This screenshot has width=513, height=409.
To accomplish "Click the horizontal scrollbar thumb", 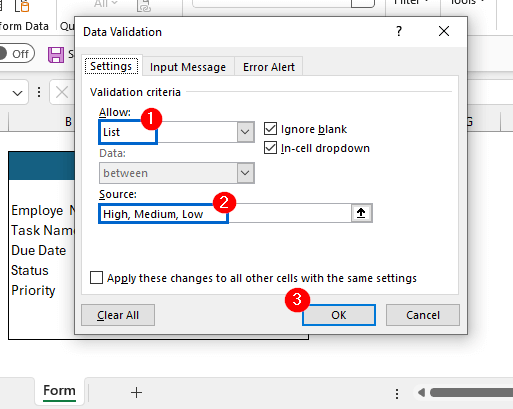I will [471, 393].
